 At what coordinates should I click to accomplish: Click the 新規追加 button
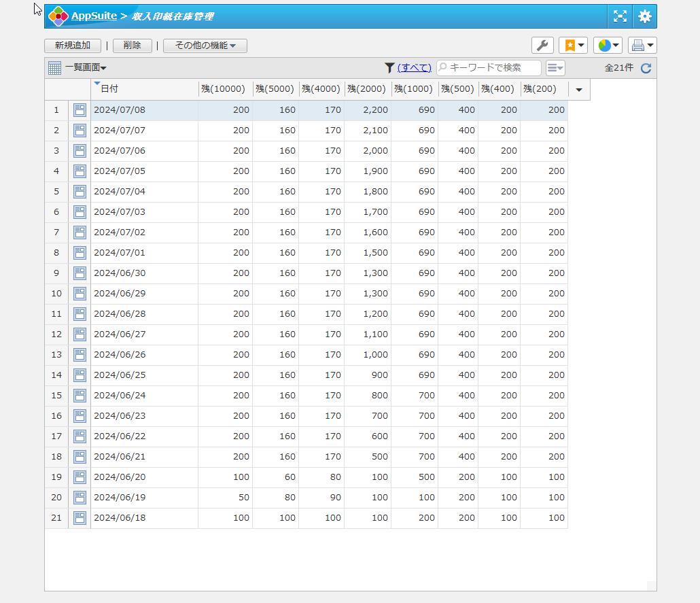pos(73,46)
